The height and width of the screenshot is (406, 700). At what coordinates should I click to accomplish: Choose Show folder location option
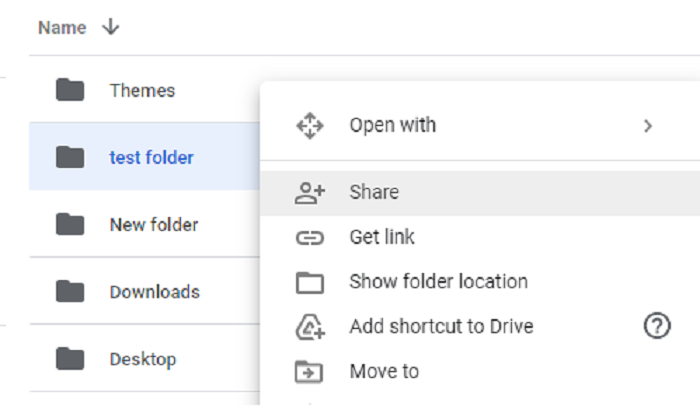[x=438, y=283]
